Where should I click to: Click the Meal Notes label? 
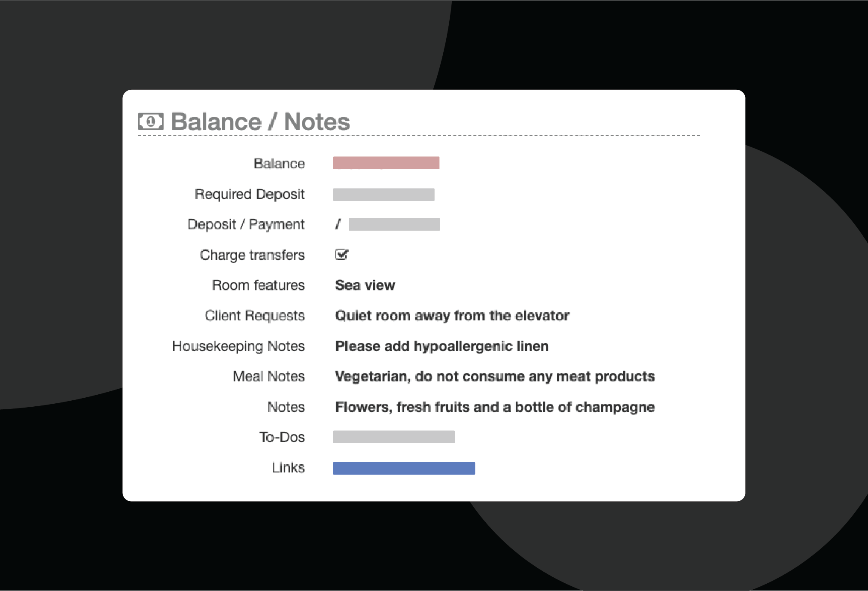click(x=268, y=377)
